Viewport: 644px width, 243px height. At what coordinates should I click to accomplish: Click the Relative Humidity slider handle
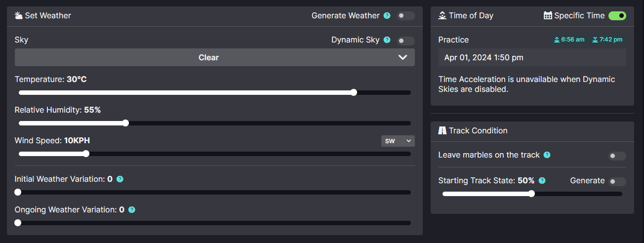coord(125,123)
